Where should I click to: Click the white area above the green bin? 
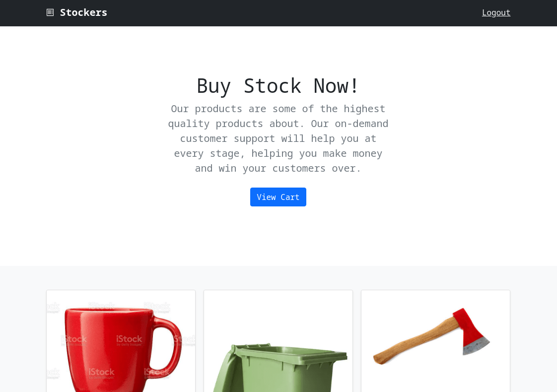(x=278, y=316)
